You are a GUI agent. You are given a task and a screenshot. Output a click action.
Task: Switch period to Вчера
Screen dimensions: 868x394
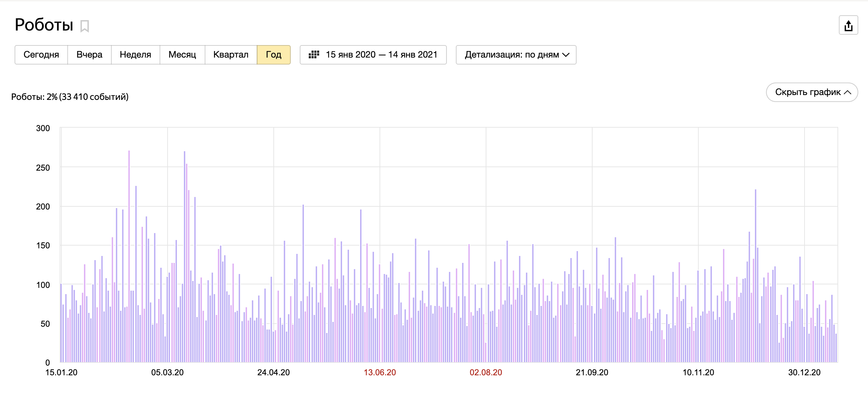[x=89, y=55]
